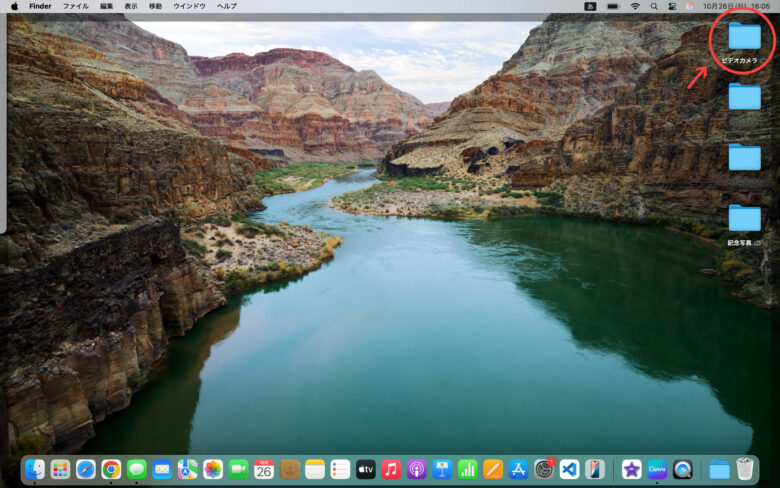Open iMovie from the Dock
The width and height of the screenshot is (780, 488).
(x=631, y=469)
